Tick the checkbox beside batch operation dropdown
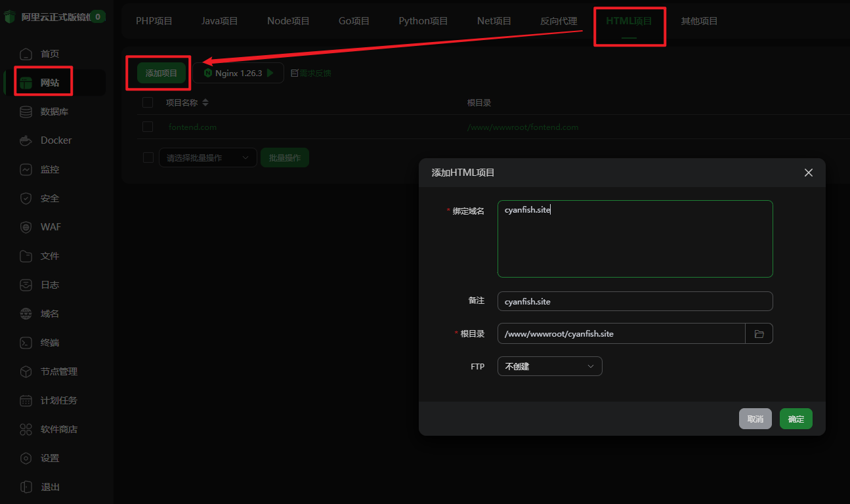 [148, 157]
